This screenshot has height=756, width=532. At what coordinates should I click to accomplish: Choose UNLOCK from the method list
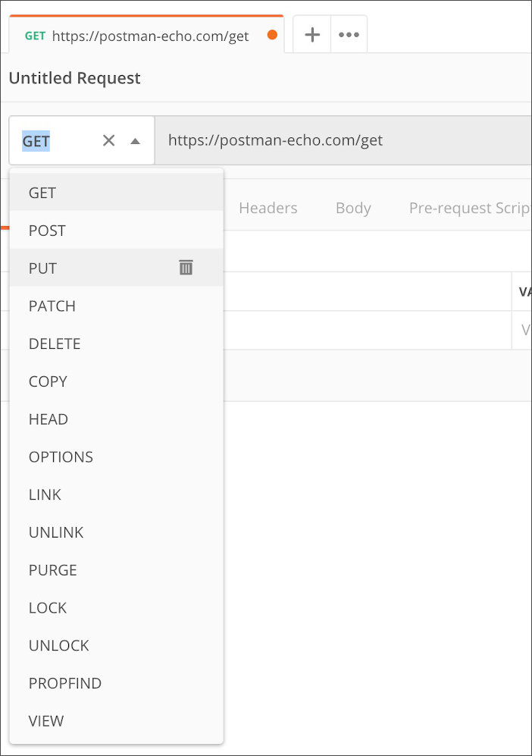(116, 645)
